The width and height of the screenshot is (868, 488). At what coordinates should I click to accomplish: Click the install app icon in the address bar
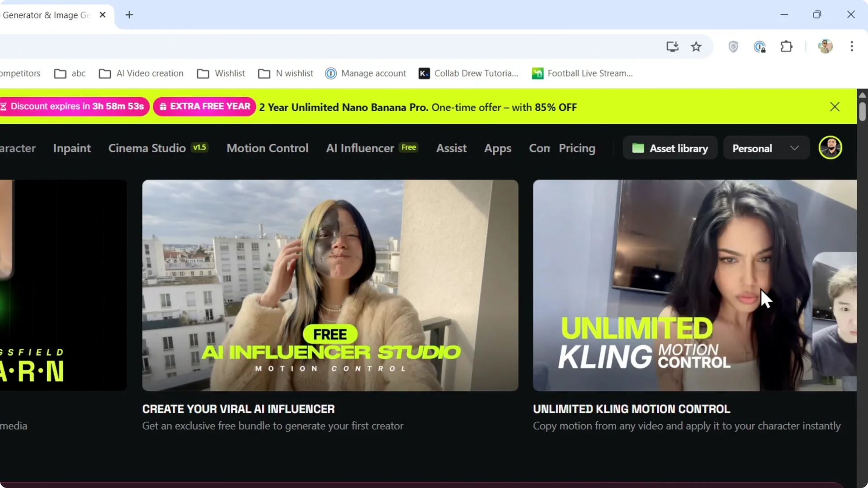[672, 47]
